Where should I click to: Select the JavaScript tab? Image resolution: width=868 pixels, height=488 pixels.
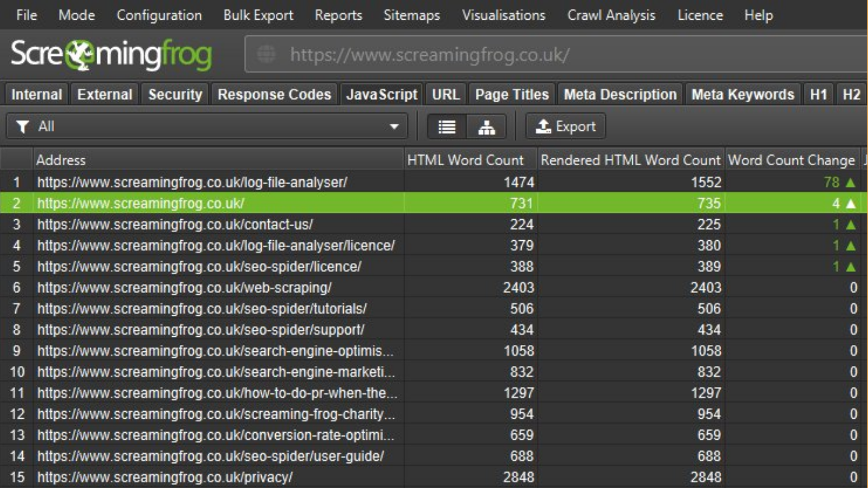(x=382, y=95)
